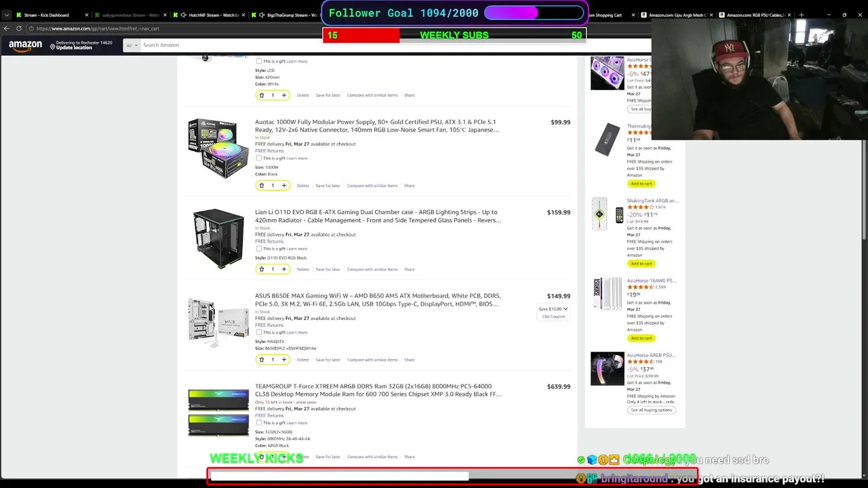
Task: Increase quantity of Auotac 1000W power supply
Action: [x=284, y=186]
